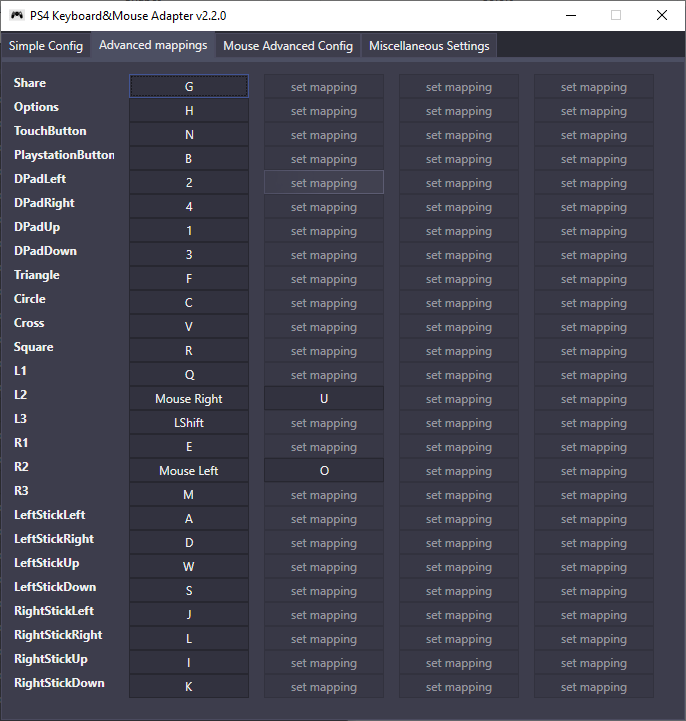Set third mapping for LeftStickUp
Screen dimensions: 686x721
(x=459, y=566)
